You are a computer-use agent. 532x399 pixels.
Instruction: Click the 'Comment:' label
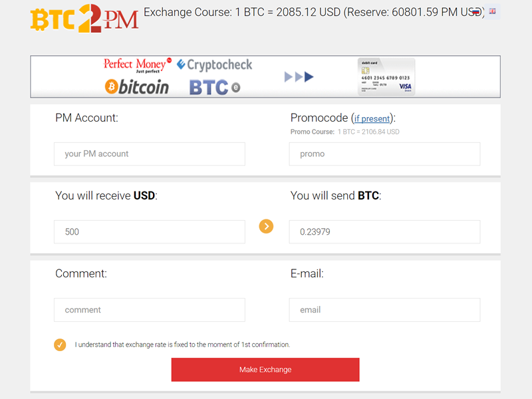pos(81,273)
